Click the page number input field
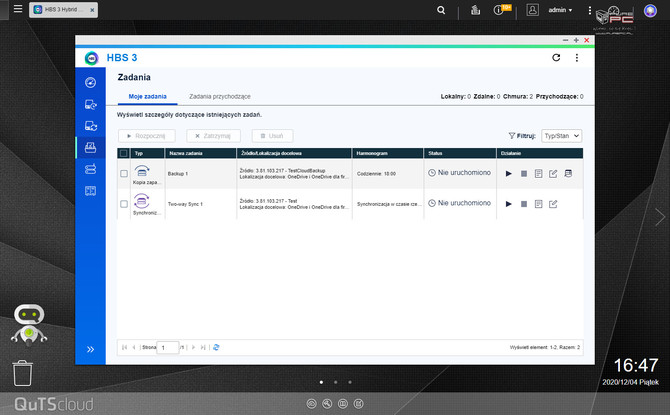Screen dimensions: 670x415 [168, 347]
